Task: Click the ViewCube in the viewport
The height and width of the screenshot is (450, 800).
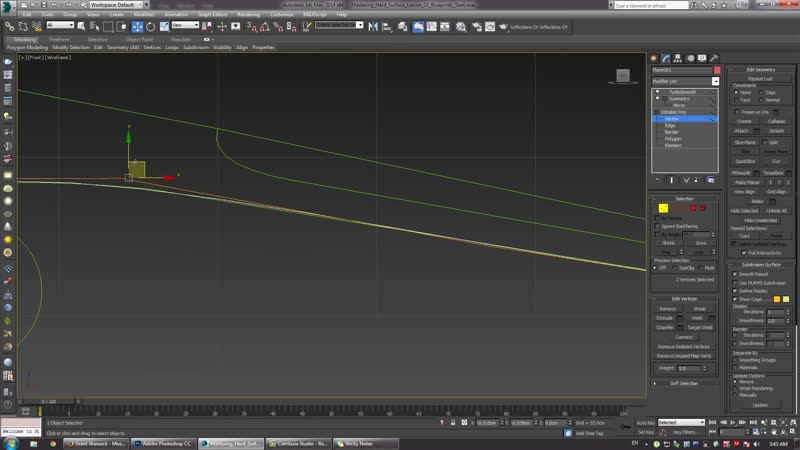Action: pos(623,76)
